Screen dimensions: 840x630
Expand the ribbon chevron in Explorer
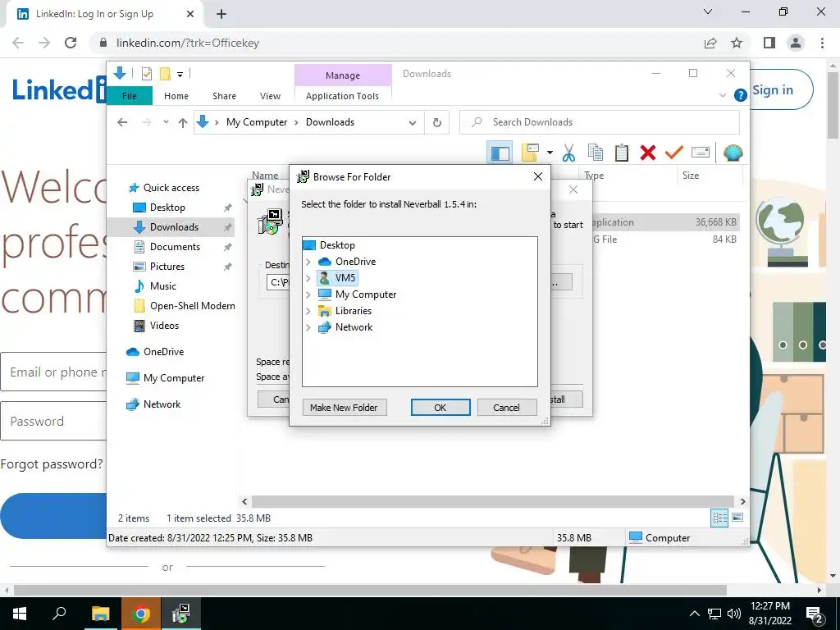[x=722, y=95]
